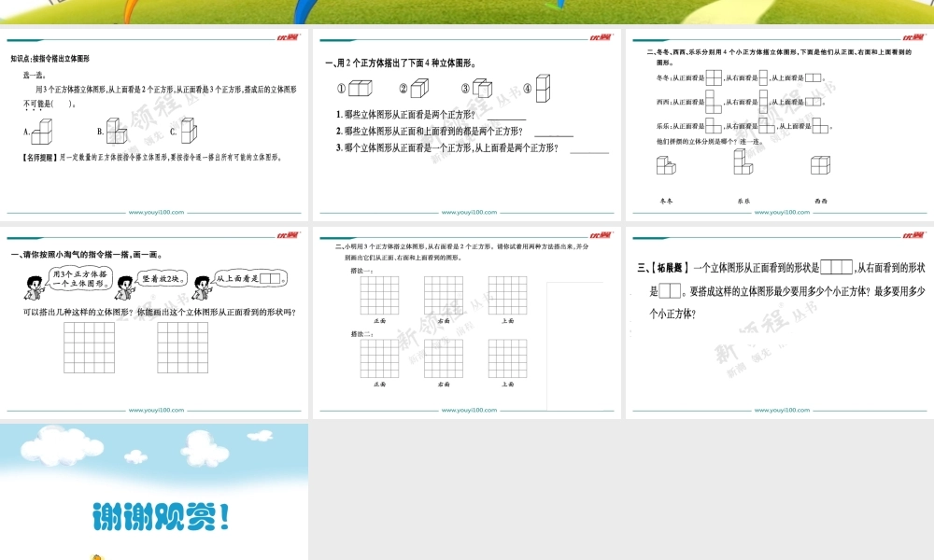Click the 搭法一 正面 drawing grid
Screen dimensions: 934x560
click(x=379, y=295)
